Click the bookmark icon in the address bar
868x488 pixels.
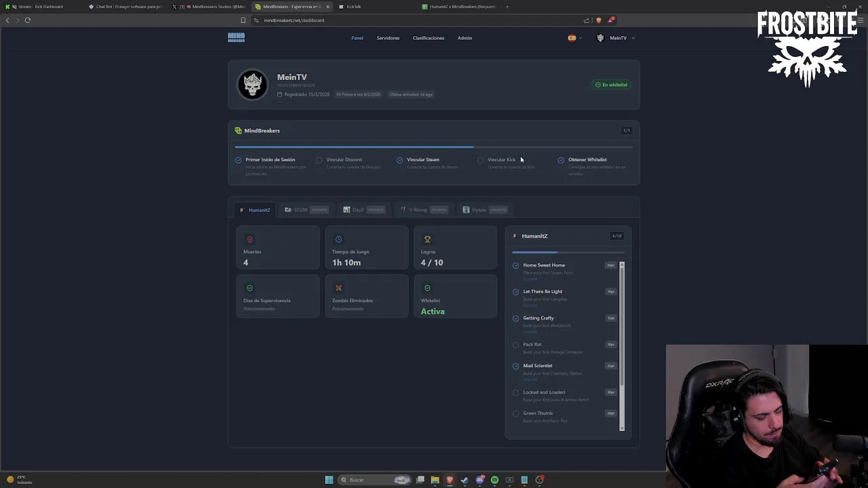(243, 20)
